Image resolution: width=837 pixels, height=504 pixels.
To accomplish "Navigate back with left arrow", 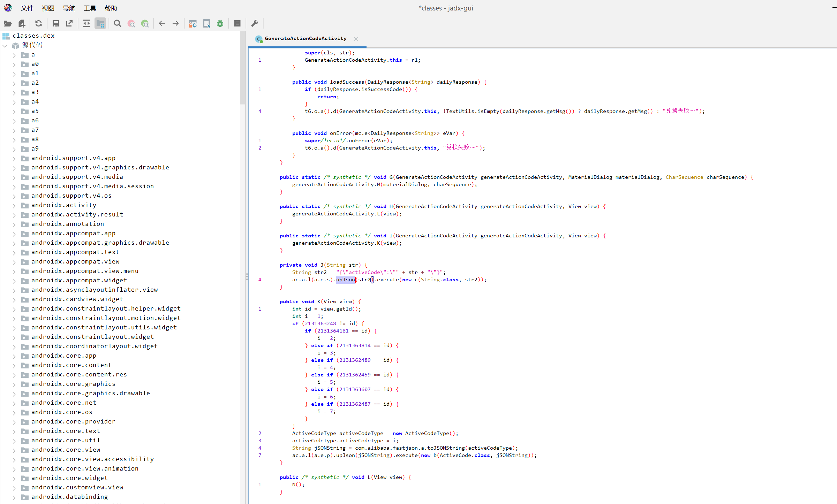I will [162, 24].
